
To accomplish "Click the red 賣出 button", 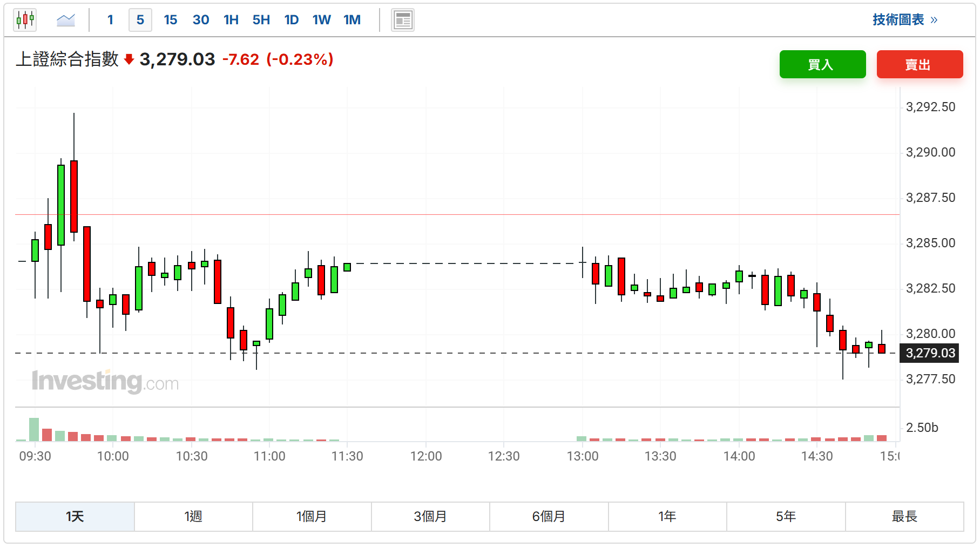I will (920, 64).
